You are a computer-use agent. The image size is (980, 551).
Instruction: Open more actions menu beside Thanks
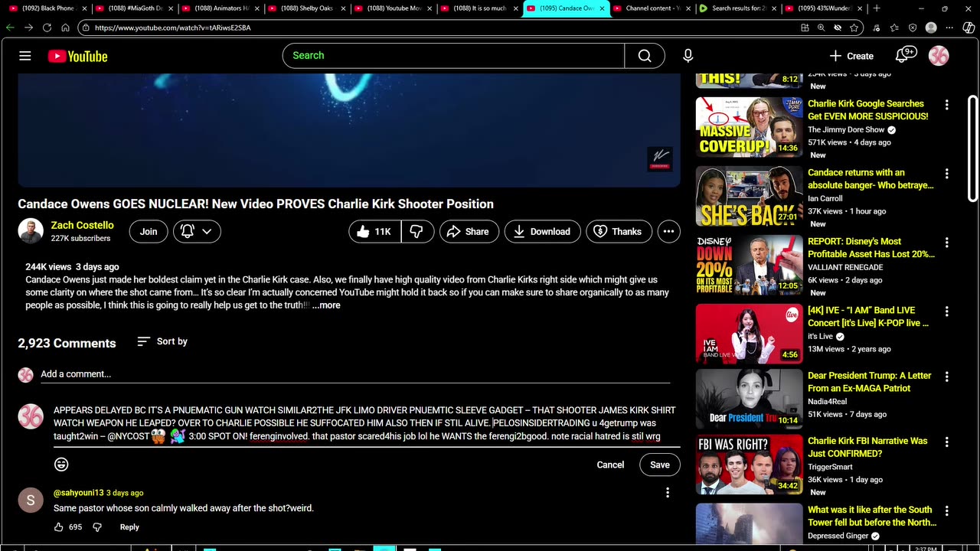(x=668, y=231)
